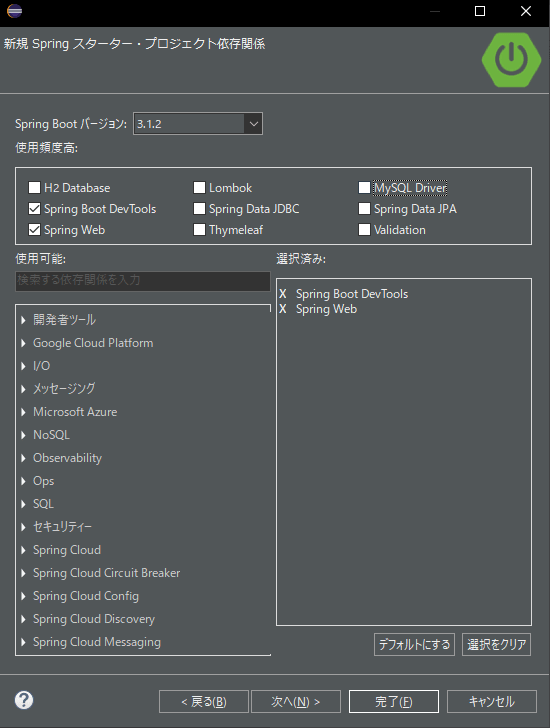
Task: Open help via the question mark icon
Action: [x=24, y=700]
